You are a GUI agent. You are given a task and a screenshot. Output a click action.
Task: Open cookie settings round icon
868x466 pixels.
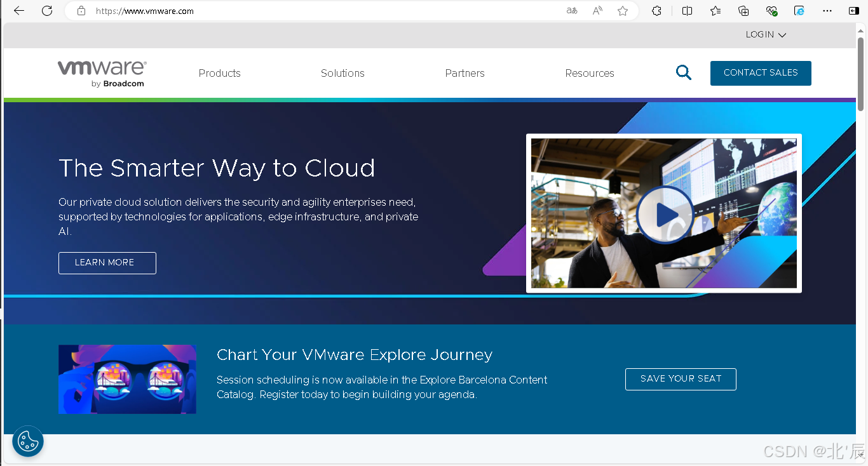click(x=28, y=441)
